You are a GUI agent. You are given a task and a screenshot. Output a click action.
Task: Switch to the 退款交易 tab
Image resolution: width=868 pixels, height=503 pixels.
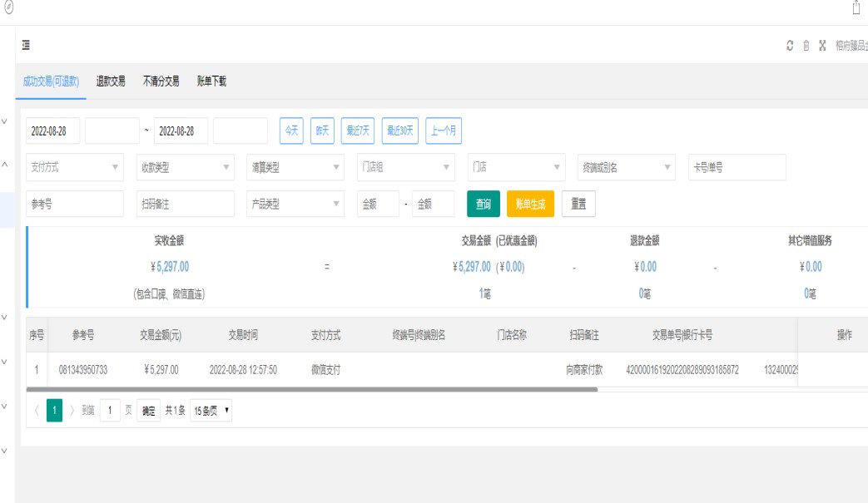111,81
